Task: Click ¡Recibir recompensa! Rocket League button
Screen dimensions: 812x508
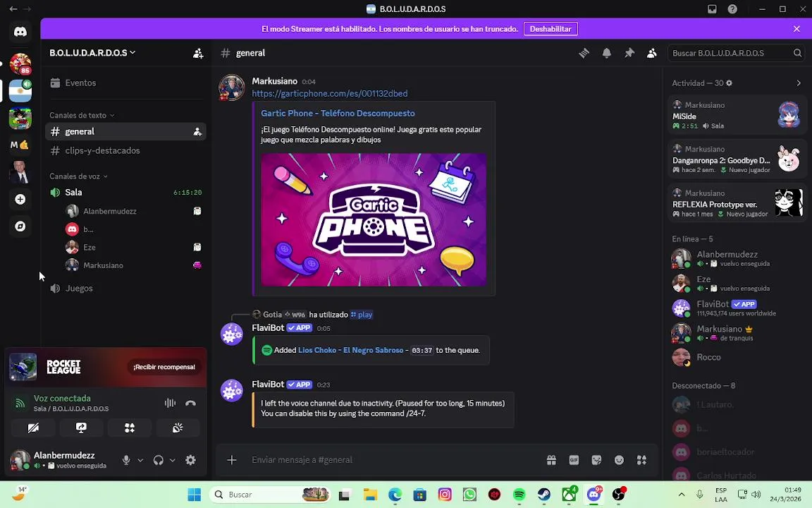Action: pyautogui.click(x=164, y=367)
